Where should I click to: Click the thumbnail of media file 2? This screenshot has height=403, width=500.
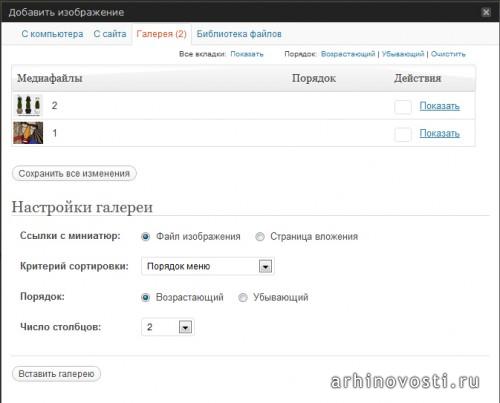click(28, 105)
